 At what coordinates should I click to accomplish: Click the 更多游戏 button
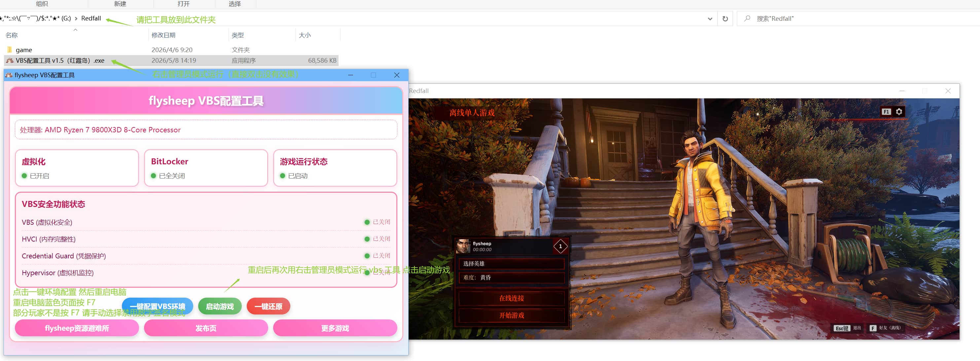(335, 328)
